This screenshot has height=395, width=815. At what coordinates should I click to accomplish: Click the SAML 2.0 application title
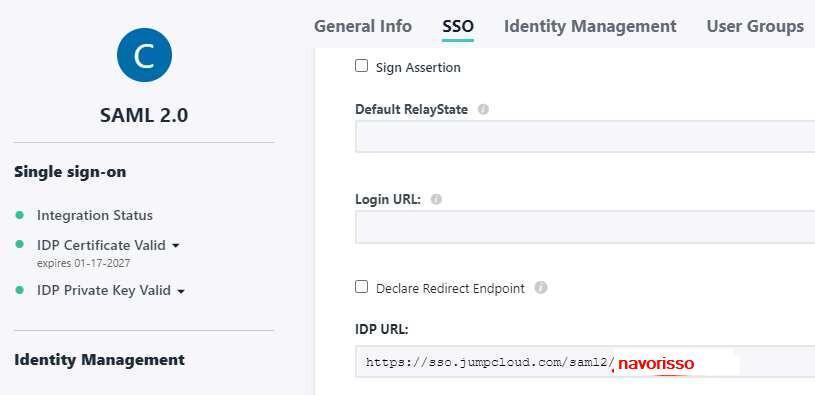click(144, 115)
